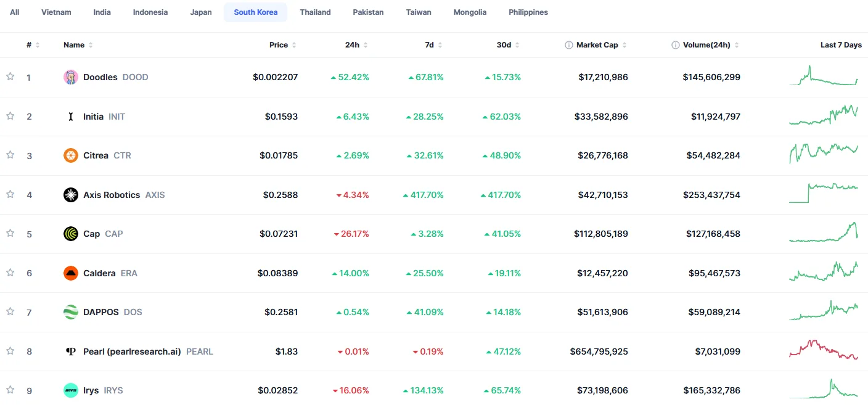Click Initia 30d change 62.03%

pyautogui.click(x=502, y=117)
